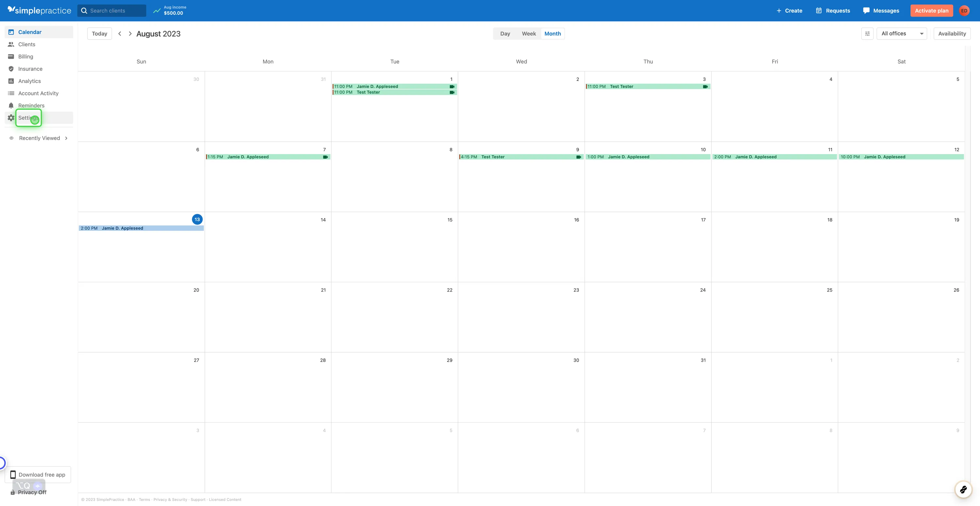Open Calendar in sidebar
Viewport: 980px width, 506px height.
coord(39,32)
